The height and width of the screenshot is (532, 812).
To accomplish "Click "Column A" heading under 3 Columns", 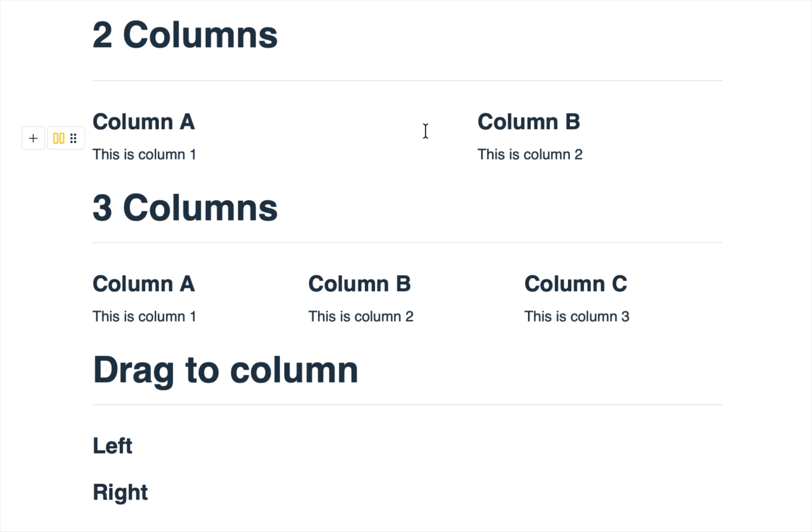I will [143, 284].
